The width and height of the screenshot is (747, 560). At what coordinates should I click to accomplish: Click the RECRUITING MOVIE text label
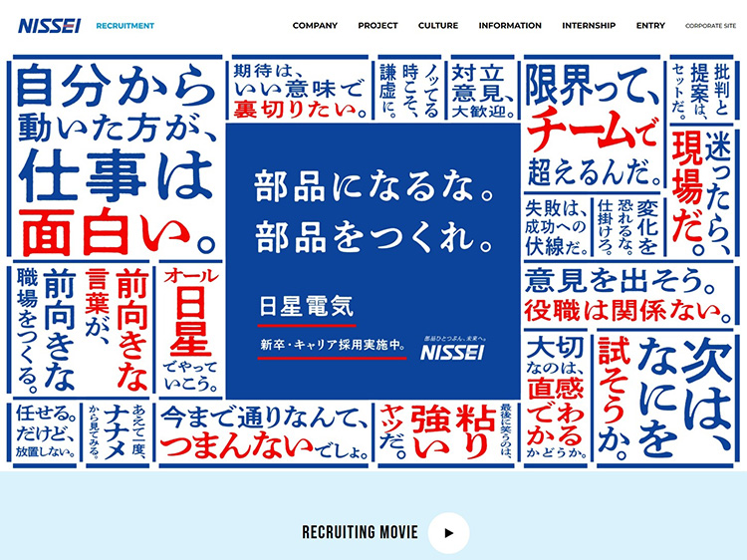pyautogui.click(x=360, y=532)
